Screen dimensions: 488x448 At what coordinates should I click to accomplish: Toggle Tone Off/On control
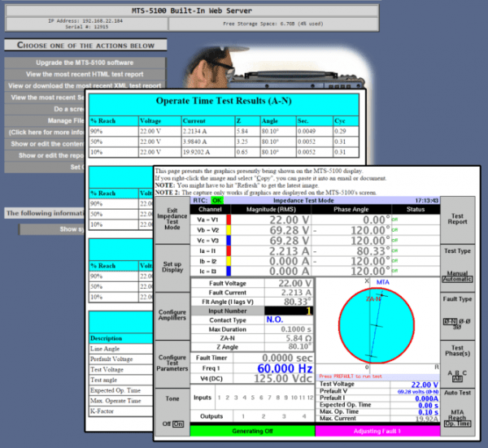pyautogui.click(x=172, y=411)
